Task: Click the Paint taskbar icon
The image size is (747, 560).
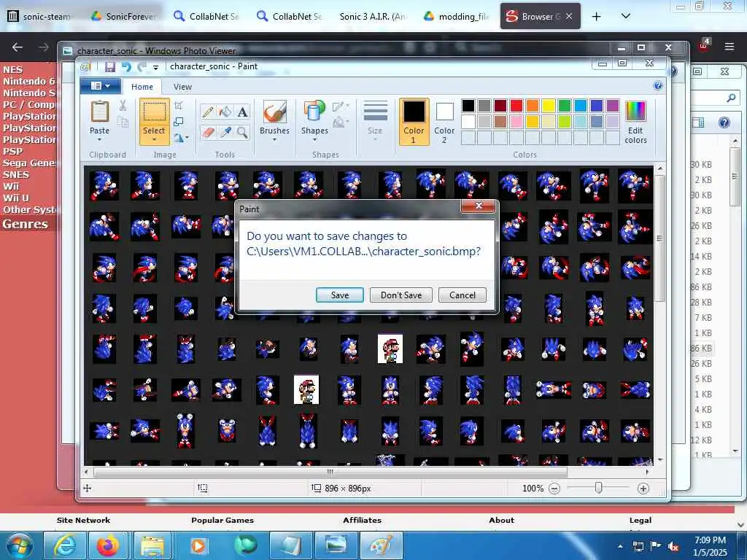Action: pyautogui.click(x=381, y=545)
